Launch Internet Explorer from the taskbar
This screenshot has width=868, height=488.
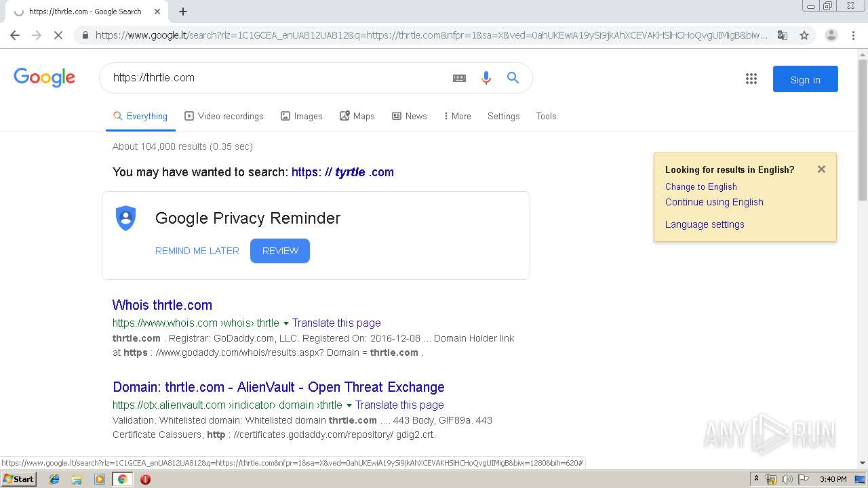54,479
